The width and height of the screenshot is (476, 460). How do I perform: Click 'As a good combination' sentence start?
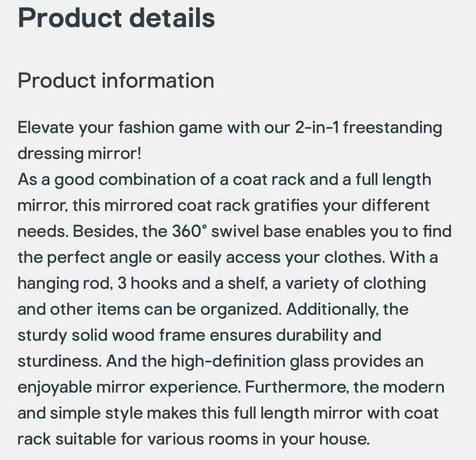pos(107,179)
